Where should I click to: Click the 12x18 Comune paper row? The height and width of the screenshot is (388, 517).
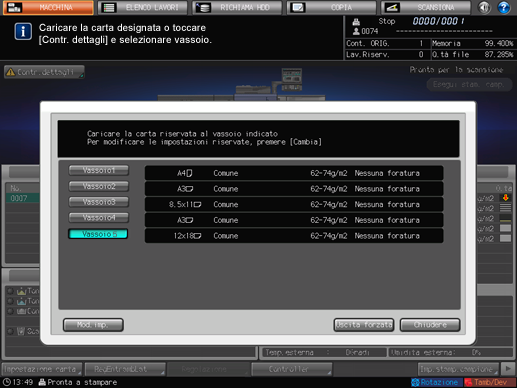(x=294, y=236)
